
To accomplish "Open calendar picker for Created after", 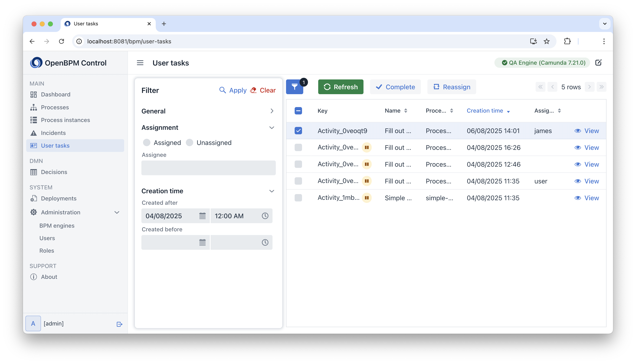I will [202, 216].
